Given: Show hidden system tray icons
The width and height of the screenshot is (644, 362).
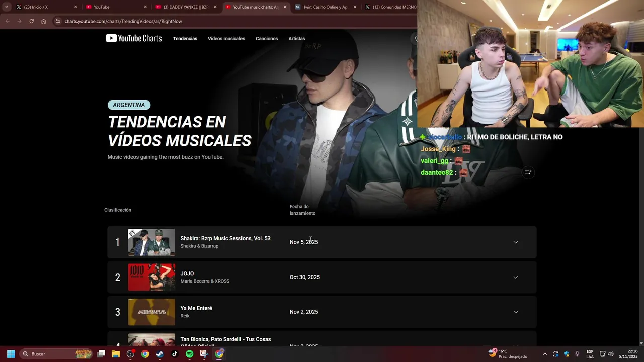Looking at the screenshot, I should tap(544, 354).
